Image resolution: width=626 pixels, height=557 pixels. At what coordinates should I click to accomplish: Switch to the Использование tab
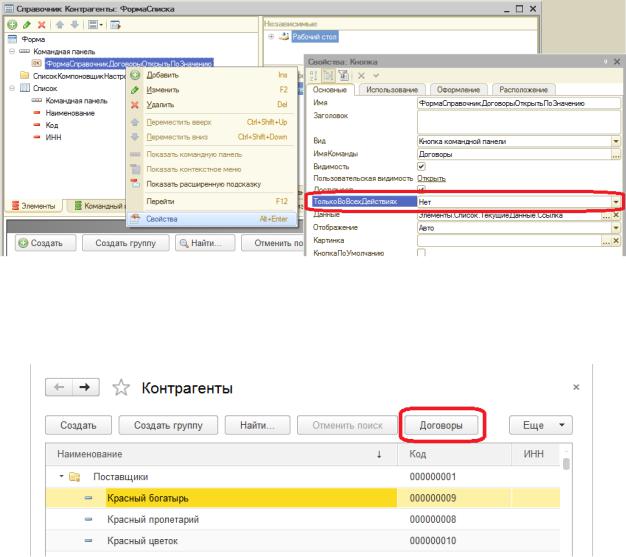coord(392,90)
